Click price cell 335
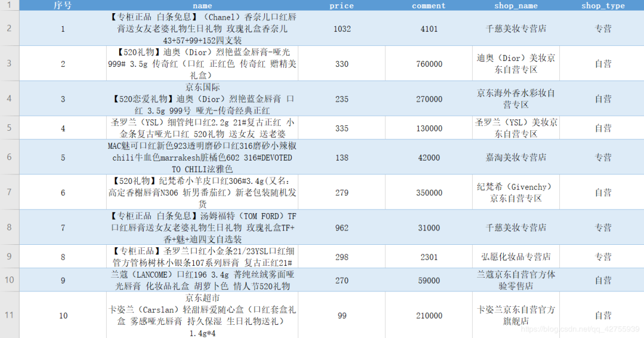The height and width of the screenshot is (338, 644). point(342,128)
